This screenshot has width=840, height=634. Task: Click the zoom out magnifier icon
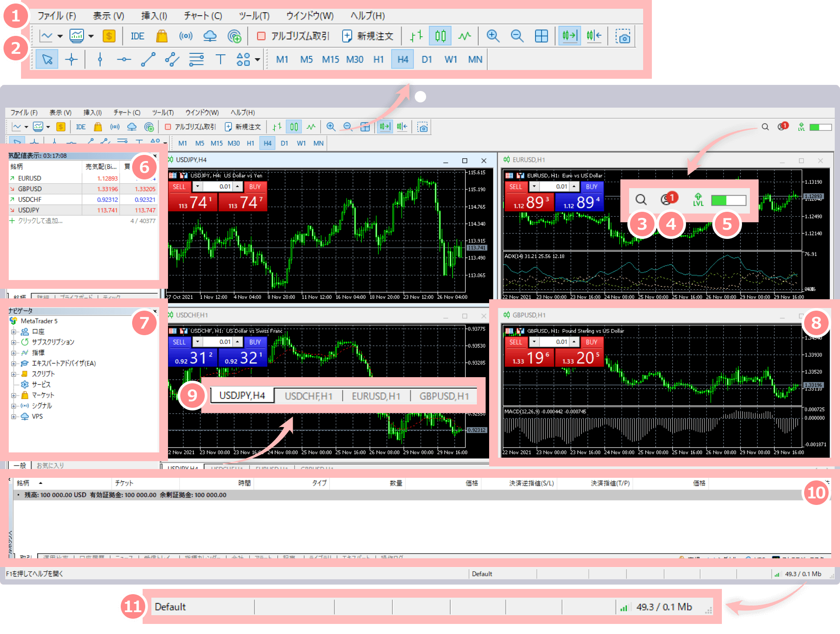pyautogui.click(x=517, y=36)
